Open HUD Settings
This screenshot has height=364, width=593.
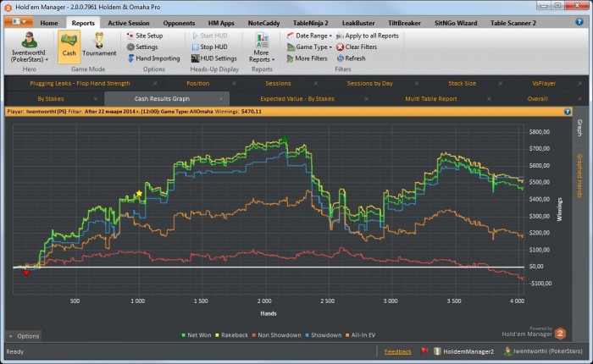(x=214, y=58)
